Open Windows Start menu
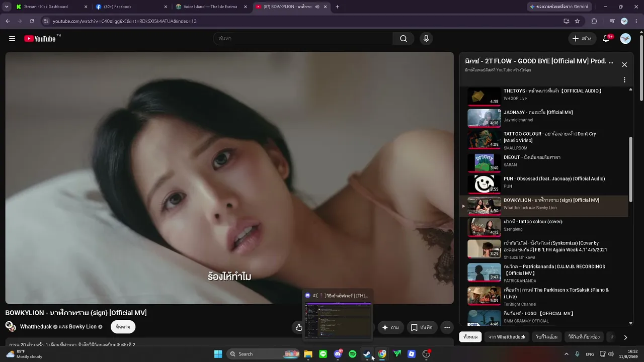The width and height of the screenshot is (644, 362). pos(218,354)
